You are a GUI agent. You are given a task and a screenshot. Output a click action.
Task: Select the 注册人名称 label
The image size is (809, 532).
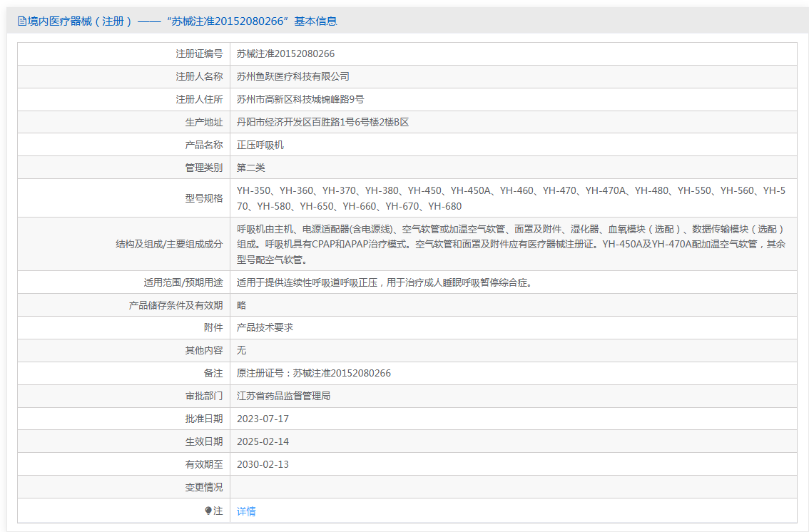pyautogui.click(x=199, y=76)
